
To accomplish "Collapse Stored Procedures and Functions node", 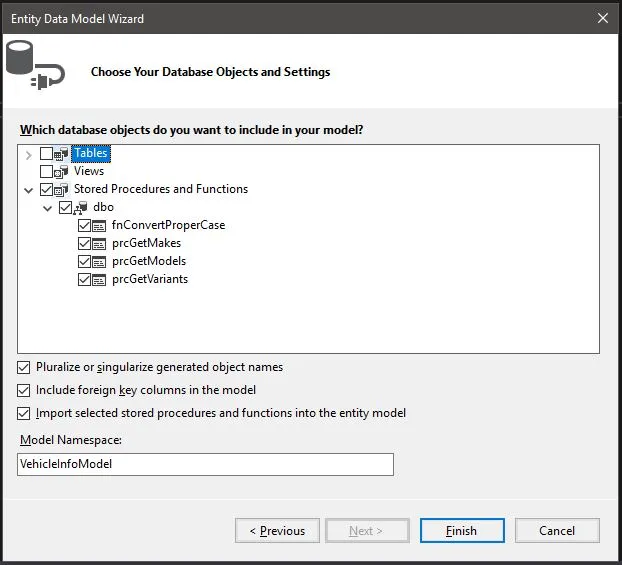I will click(x=28, y=189).
